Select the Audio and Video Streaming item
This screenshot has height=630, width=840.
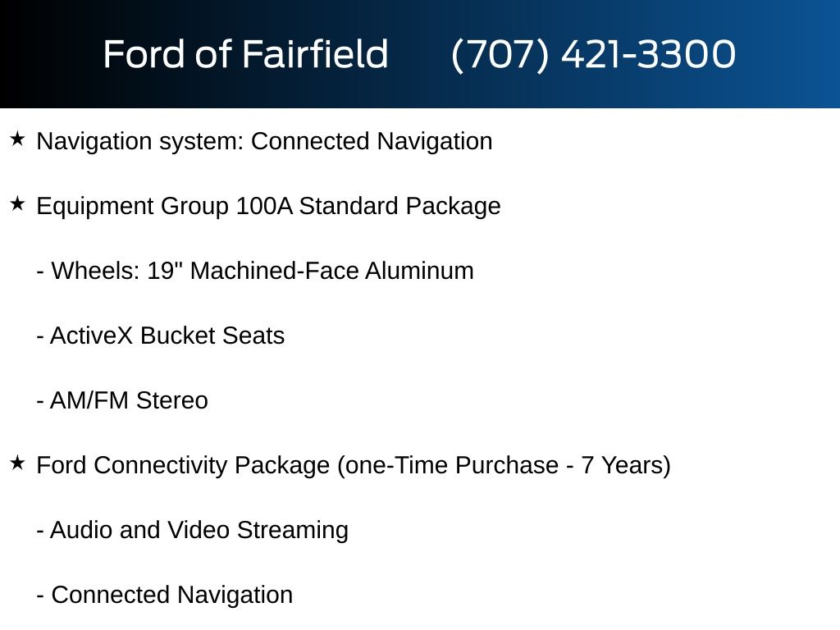pyautogui.click(x=199, y=530)
